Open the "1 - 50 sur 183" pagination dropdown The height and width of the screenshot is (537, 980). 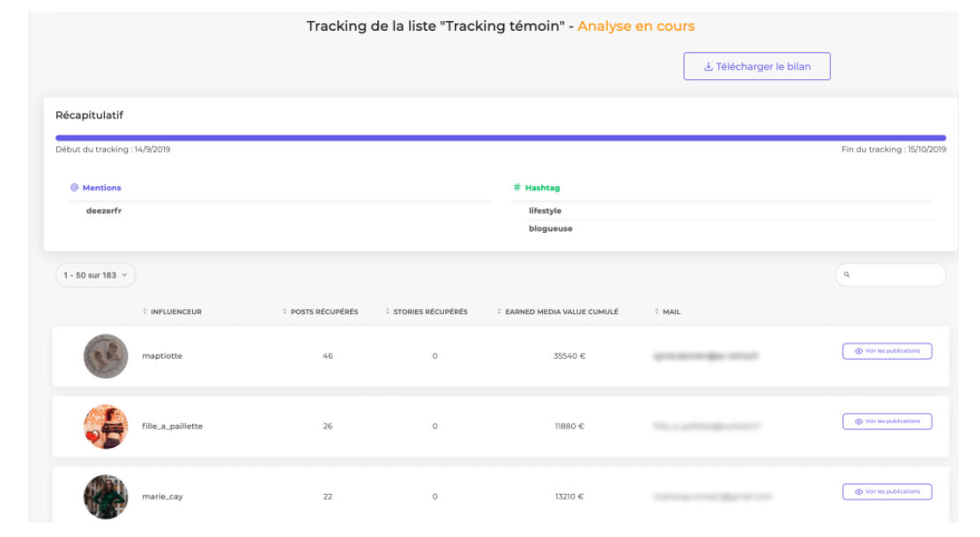(x=95, y=275)
